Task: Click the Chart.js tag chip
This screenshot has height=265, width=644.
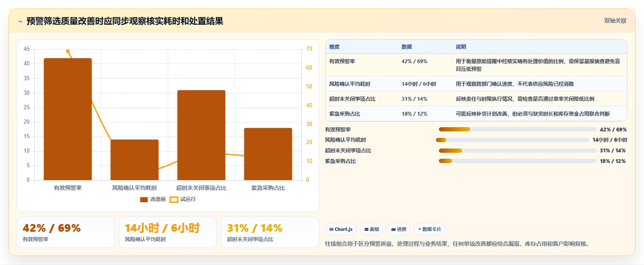Action: 341,229
